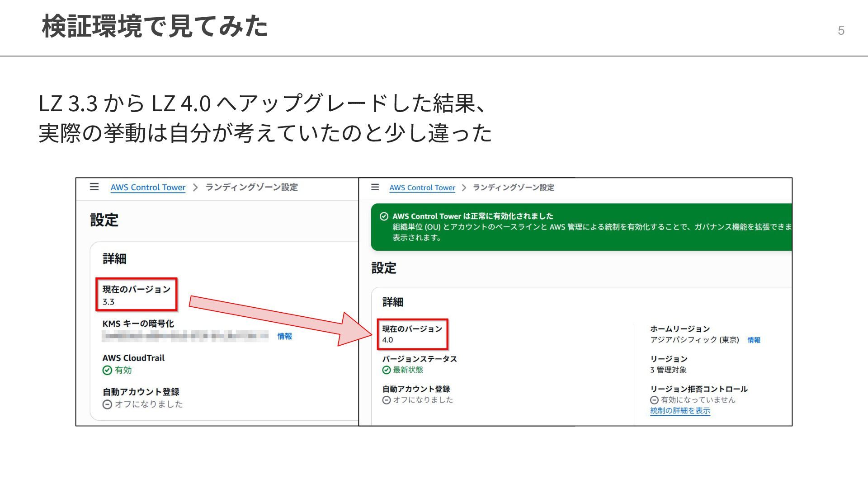The width and height of the screenshot is (868, 488).
Task: Click the slide page number 5
Action: (841, 30)
